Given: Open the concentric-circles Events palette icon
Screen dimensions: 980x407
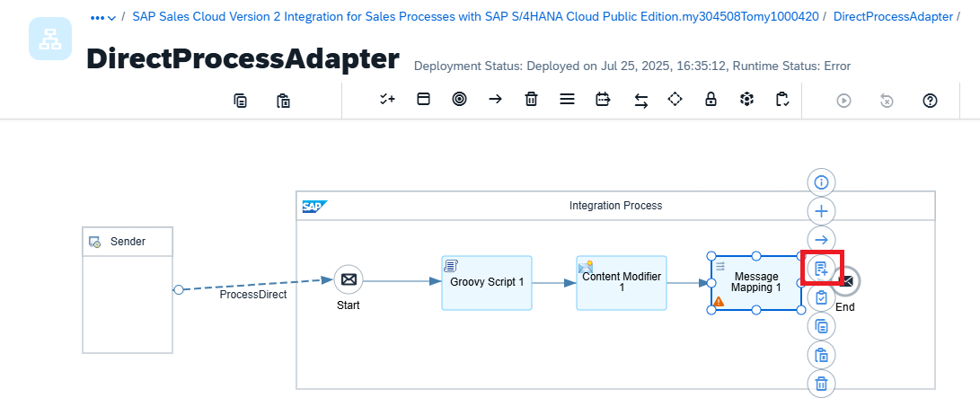Looking at the screenshot, I should [459, 100].
